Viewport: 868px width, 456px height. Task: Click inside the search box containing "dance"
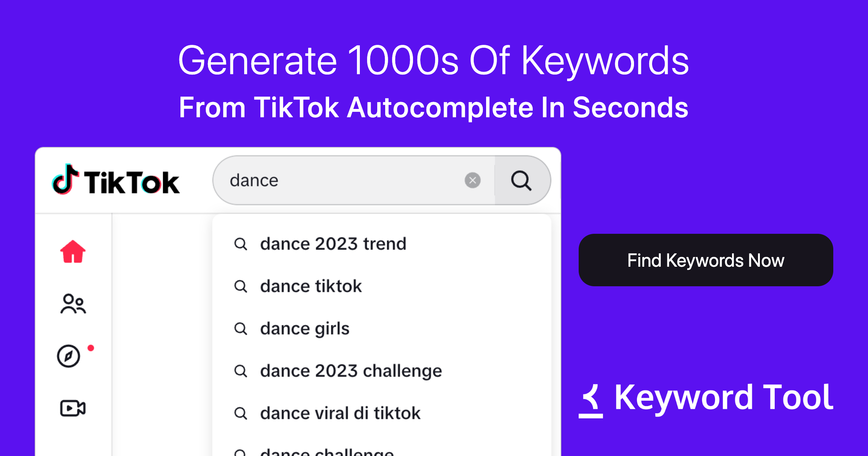[x=344, y=180]
